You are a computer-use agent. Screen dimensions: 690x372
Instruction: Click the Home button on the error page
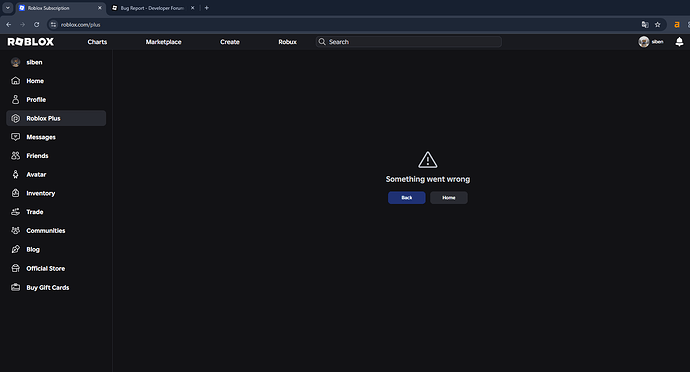[449, 198]
